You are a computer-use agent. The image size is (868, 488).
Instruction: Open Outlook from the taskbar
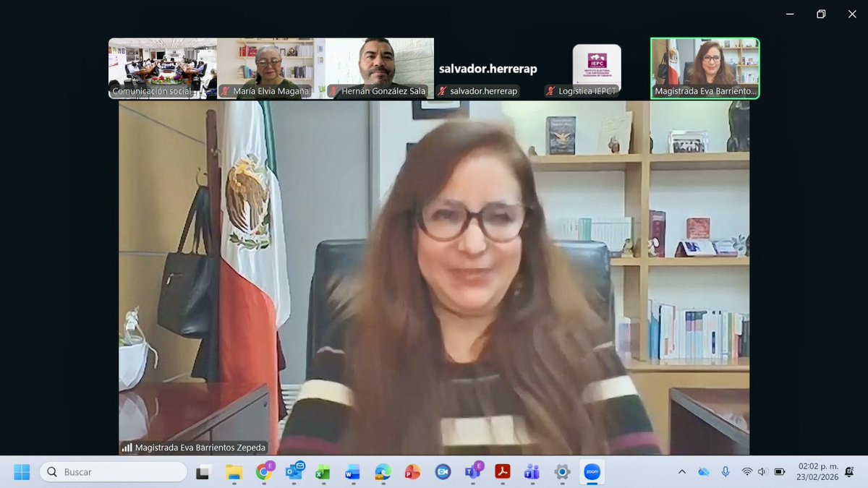pyautogui.click(x=294, y=472)
